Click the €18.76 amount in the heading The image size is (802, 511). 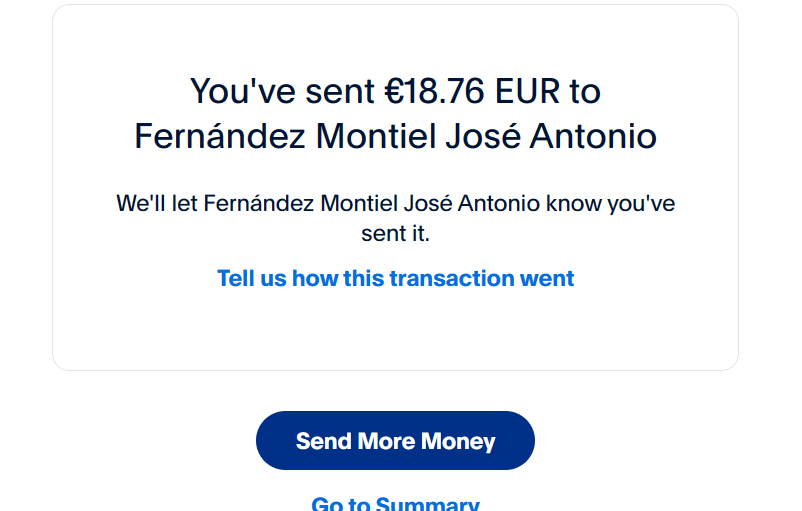tap(435, 92)
